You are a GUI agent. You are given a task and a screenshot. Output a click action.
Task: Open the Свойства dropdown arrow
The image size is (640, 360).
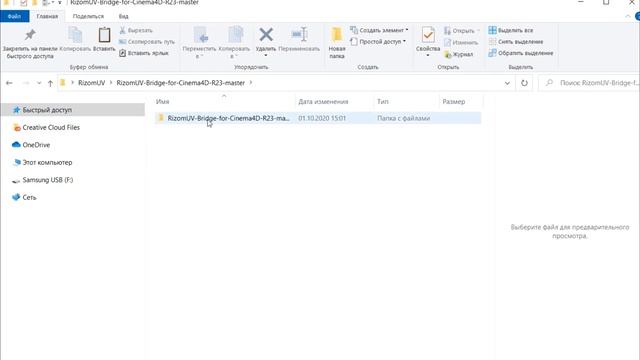coord(428,56)
